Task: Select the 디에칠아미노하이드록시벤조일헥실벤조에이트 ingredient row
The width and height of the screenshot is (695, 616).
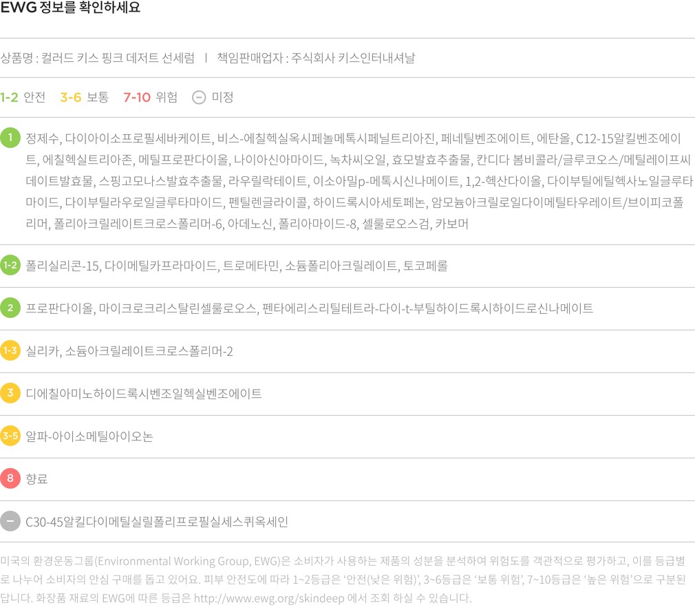Action: [144, 394]
